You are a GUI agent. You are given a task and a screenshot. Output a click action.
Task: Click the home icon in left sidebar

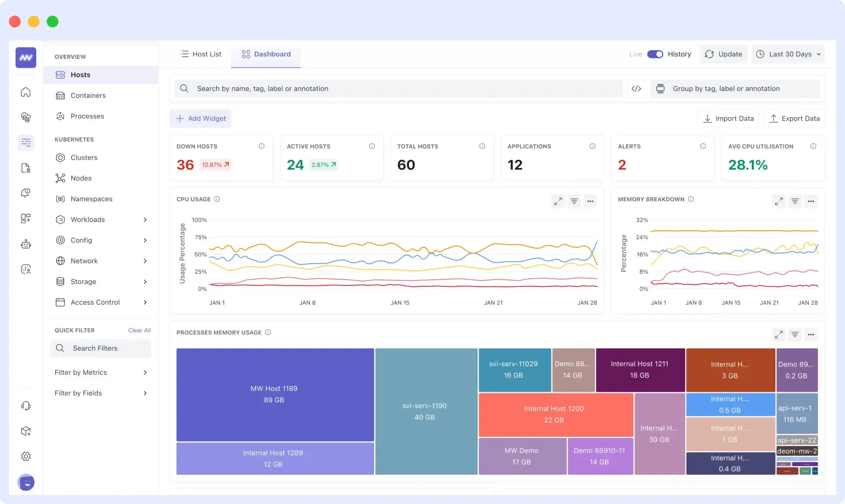tap(26, 92)
